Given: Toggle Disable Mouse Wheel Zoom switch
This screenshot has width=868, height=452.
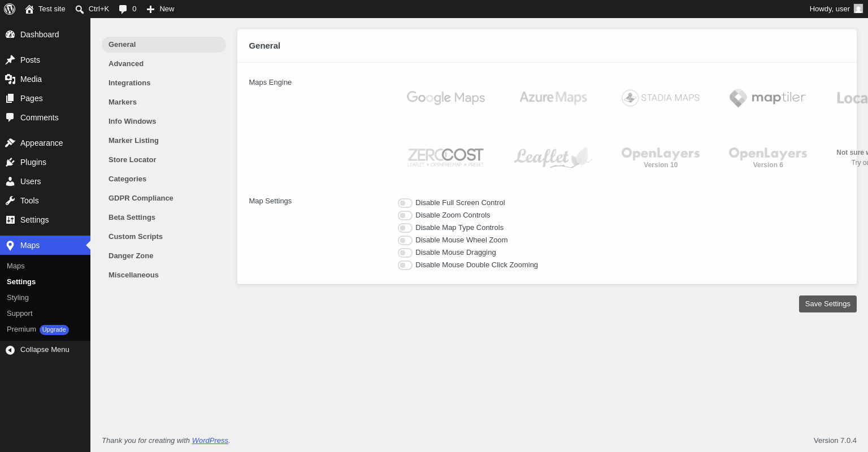Looking at the screenshot, I should tap(405, 240).
